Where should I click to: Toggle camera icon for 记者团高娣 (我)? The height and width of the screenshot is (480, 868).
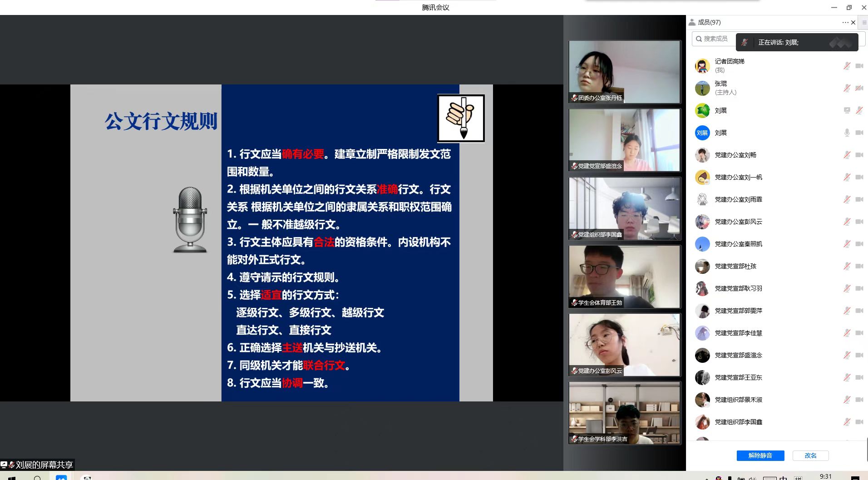pyautogui.click(x=859, y=66)
